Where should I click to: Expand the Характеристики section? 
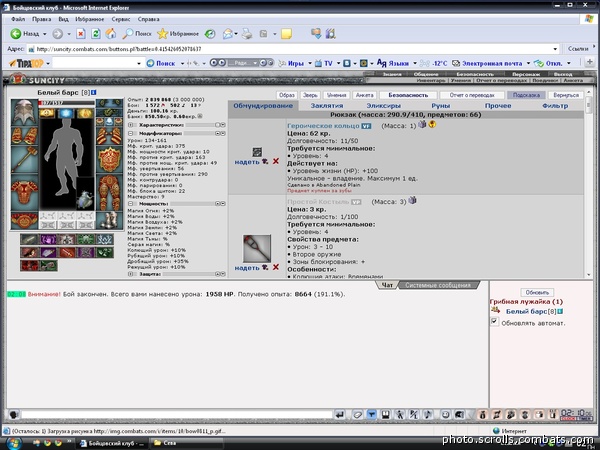(x=130, y=125)
